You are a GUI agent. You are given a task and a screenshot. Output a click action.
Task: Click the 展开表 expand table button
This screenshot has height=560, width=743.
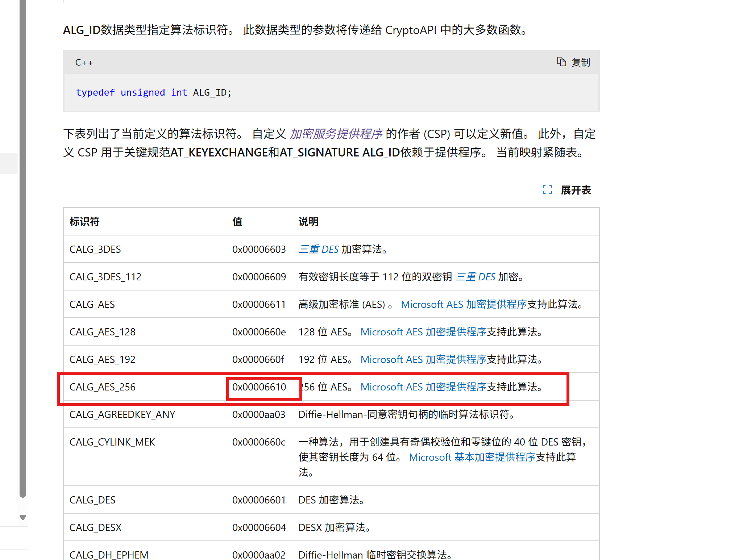(576, 190)
